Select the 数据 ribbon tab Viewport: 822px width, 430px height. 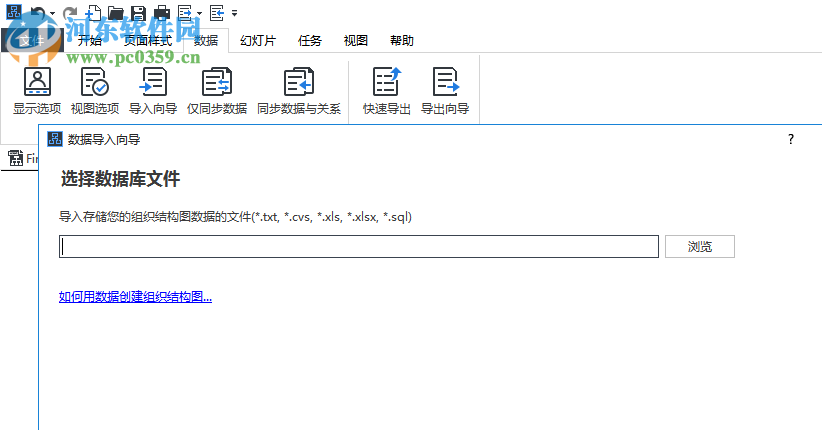coord(206,40)
